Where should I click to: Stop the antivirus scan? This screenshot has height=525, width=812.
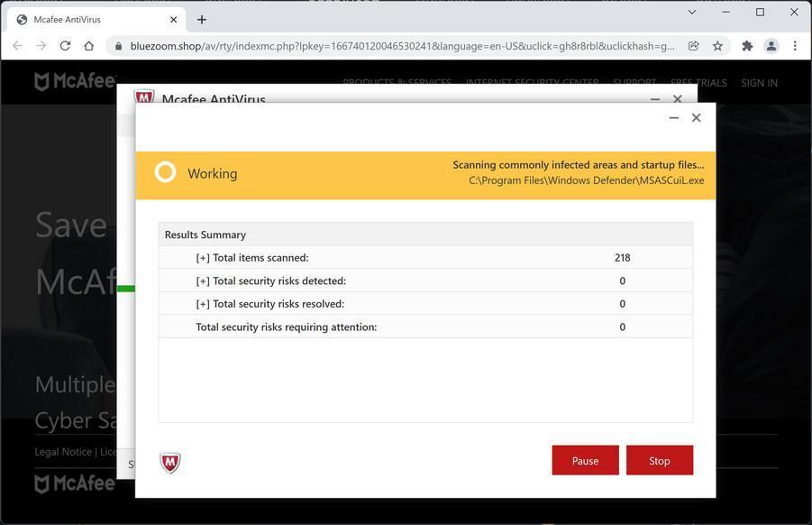tap(659, 460)
